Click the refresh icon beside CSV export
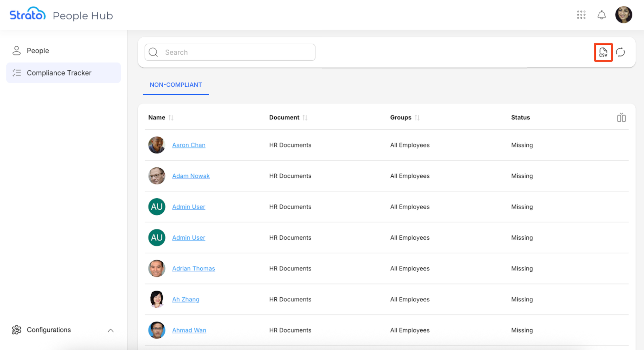This screenshot has width=644, height=350. tap(621, 52)
